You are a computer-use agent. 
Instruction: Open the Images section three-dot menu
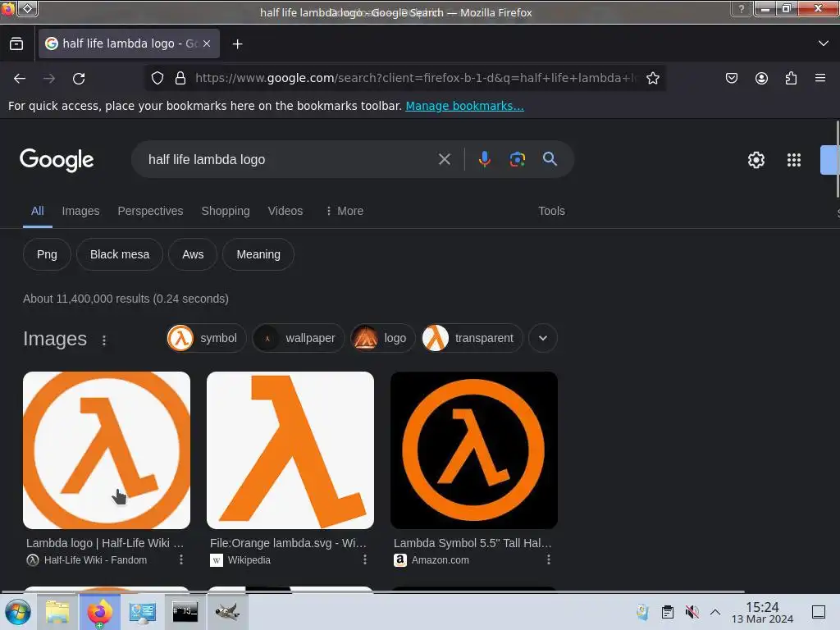[x=104, y=340]
